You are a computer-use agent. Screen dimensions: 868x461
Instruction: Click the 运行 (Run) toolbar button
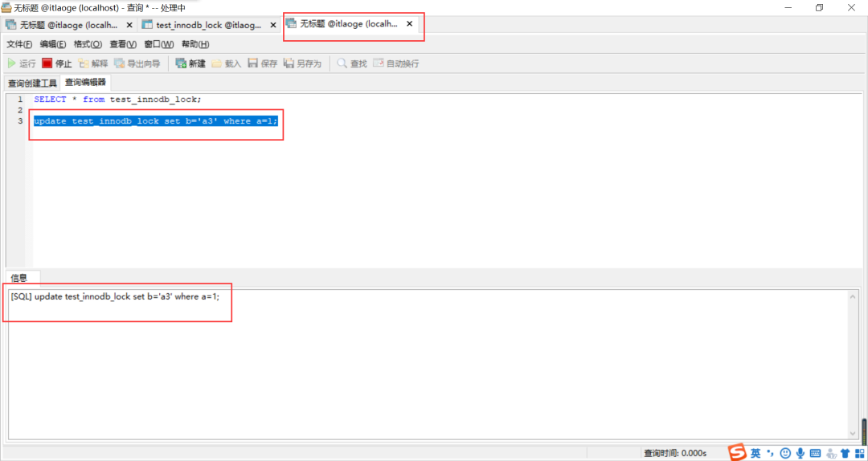tap(23, 63)
